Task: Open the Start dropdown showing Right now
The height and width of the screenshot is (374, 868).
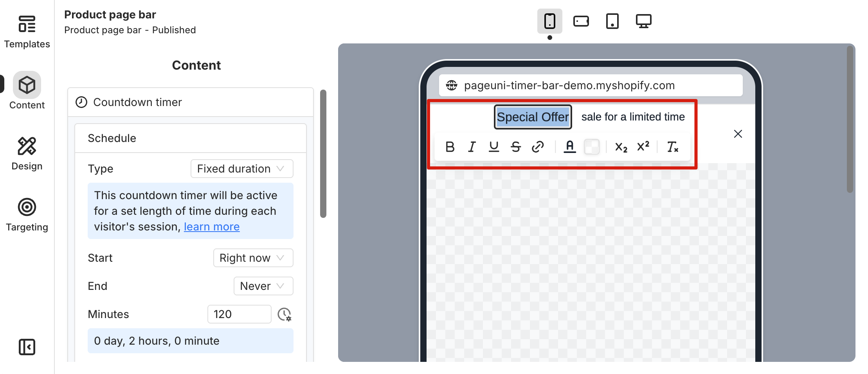Action: point(253,258)
